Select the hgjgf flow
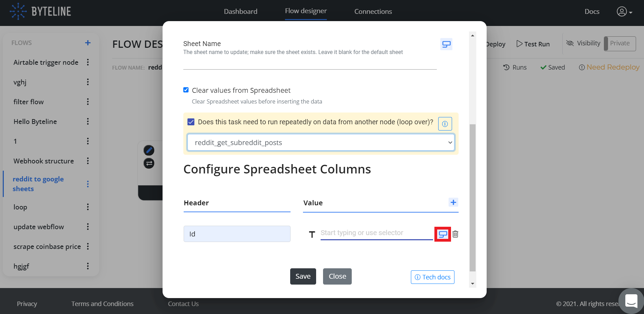 click(x=21, y=266)
